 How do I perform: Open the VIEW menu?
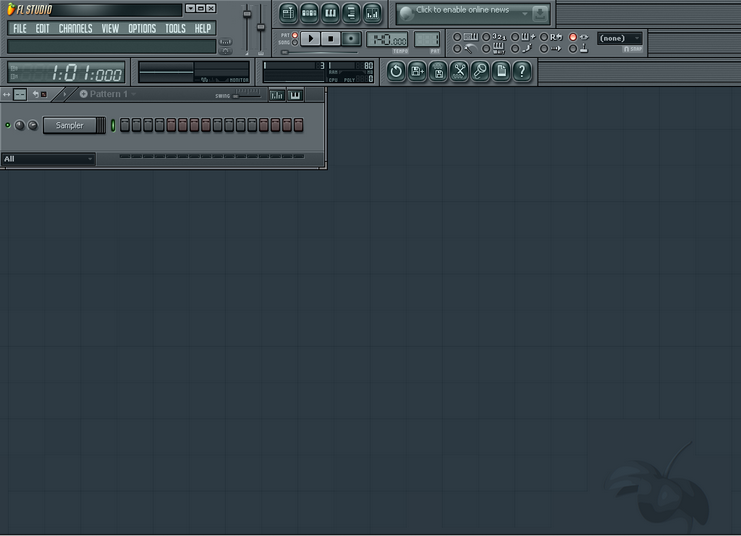pos(110,29)
